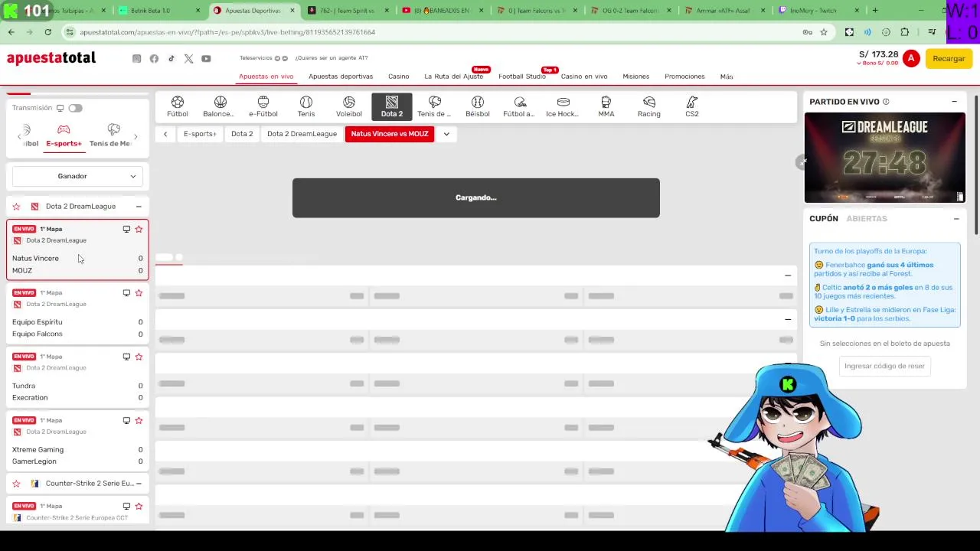Collapse the second loading market section
The image size is (980, 551).
788,319
